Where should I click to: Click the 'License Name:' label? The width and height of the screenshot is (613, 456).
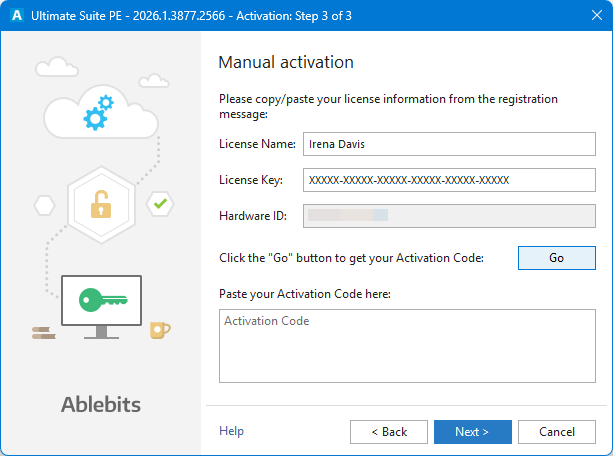tap(257, 144)
